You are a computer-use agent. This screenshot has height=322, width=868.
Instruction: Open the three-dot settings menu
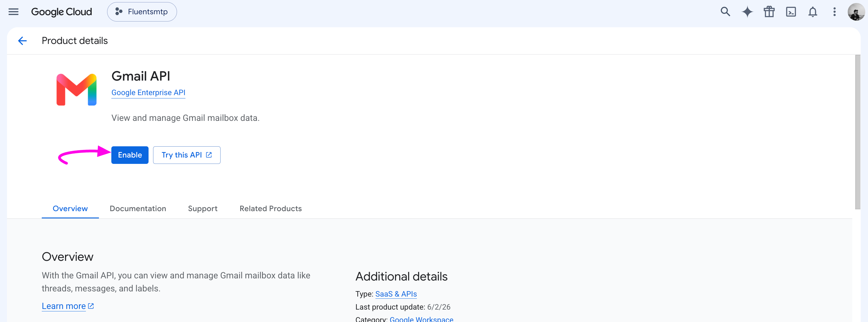[x=834, y=12]
